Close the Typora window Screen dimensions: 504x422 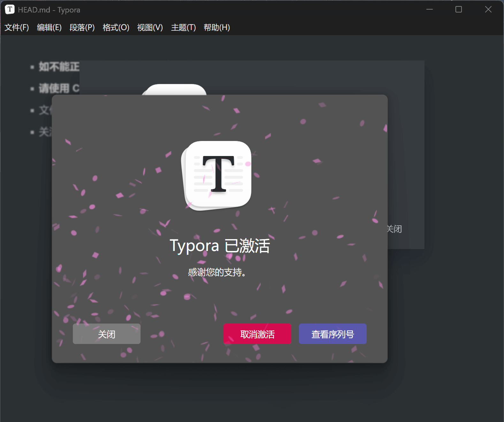[488, 10]
